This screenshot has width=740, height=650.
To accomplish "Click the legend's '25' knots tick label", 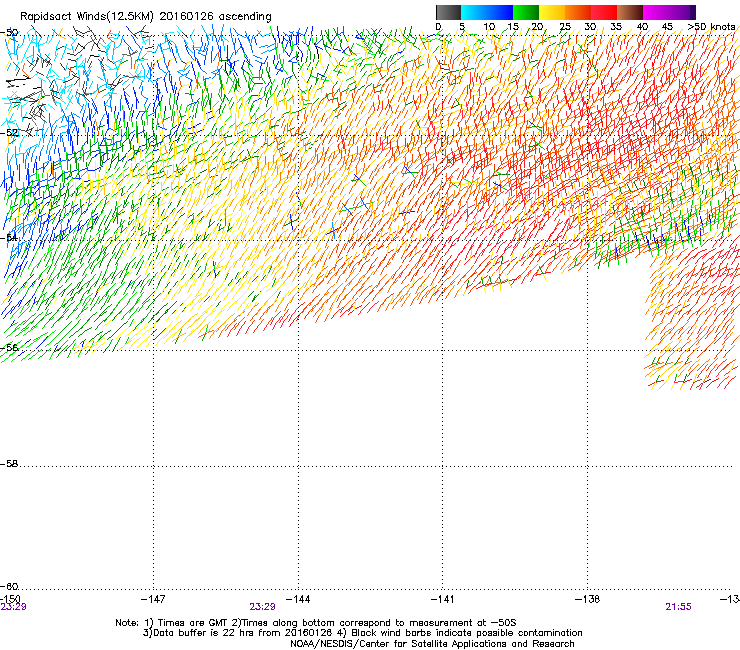I will [565, 27].
